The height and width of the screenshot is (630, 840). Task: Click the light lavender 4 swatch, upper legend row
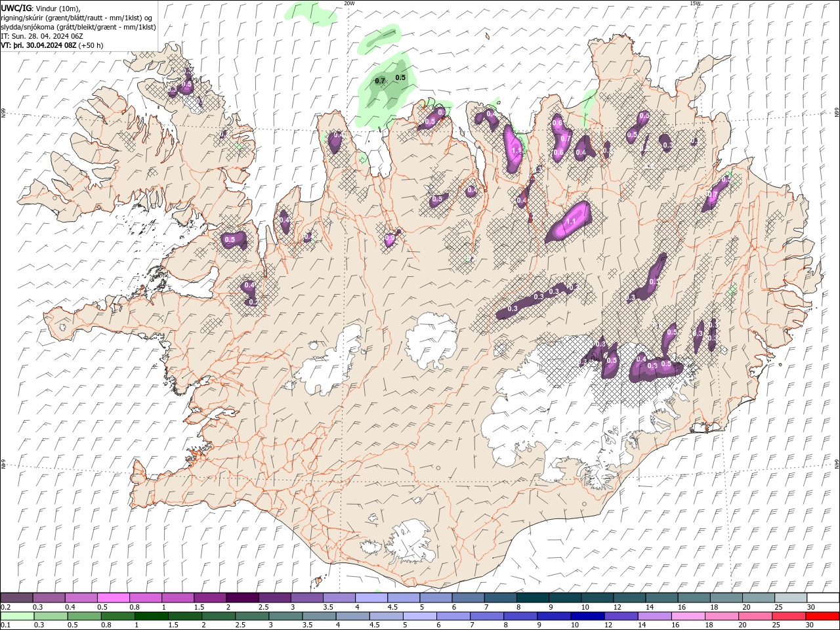coord(371,598)
